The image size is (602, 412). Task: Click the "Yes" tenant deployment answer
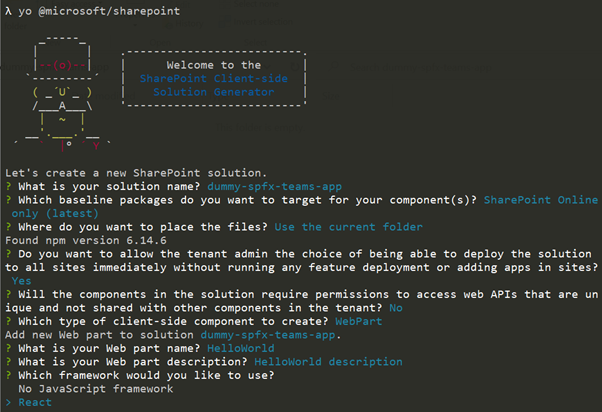point(22,281)
